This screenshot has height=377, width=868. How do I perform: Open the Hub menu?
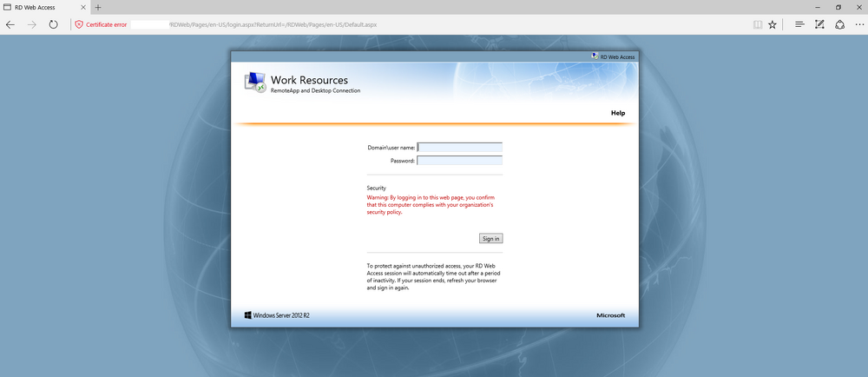(x=799, y=24)
